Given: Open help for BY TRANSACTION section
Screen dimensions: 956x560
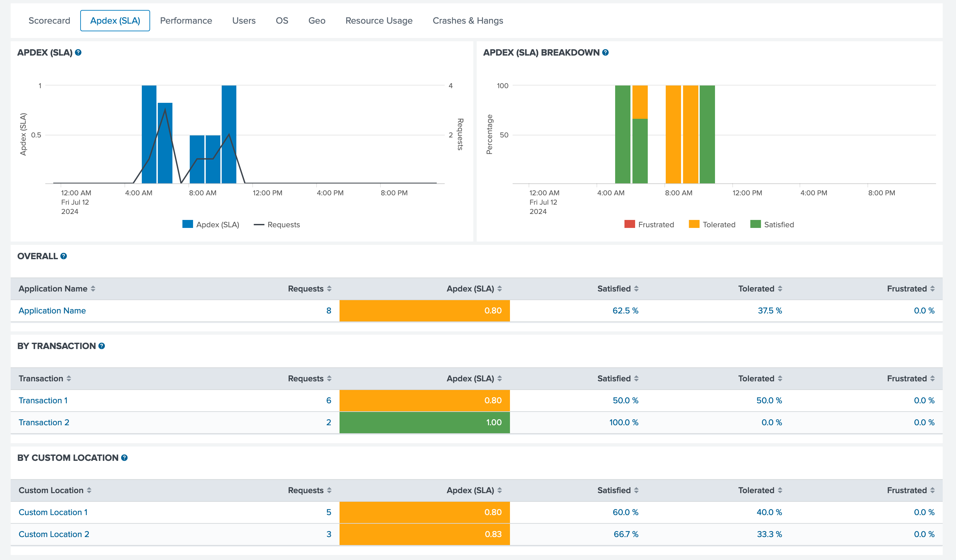Looking at the screenshot, I should (101, 346).
